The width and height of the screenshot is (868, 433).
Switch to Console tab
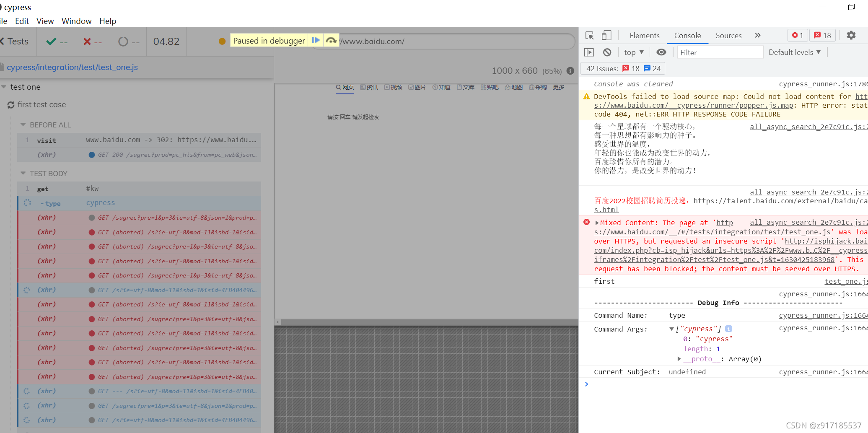[x=687, y=36]
